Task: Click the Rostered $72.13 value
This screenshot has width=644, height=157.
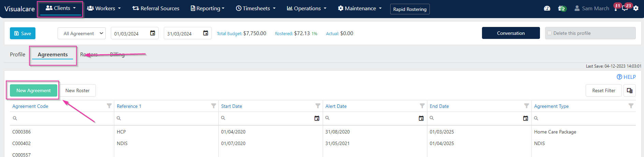Action: click(x=302, y=33)
